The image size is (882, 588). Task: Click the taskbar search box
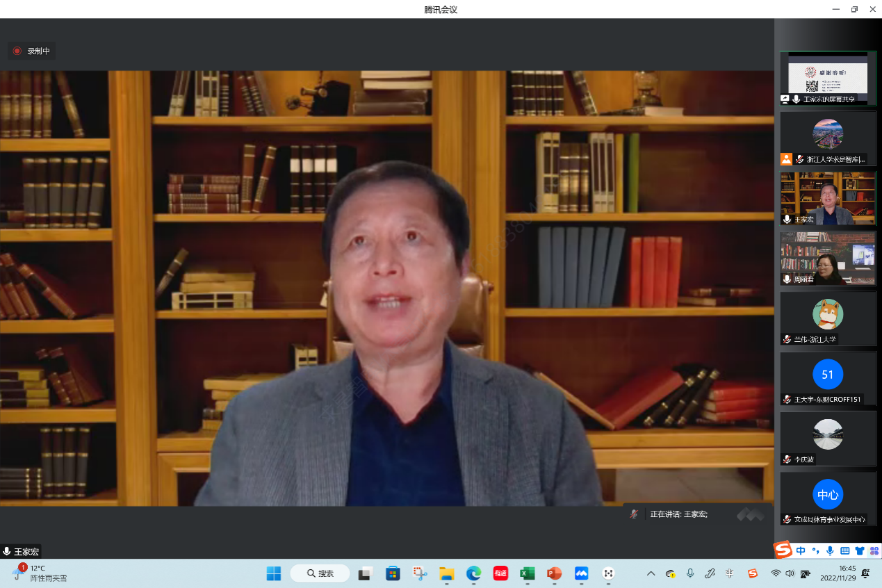pos(322,573)
